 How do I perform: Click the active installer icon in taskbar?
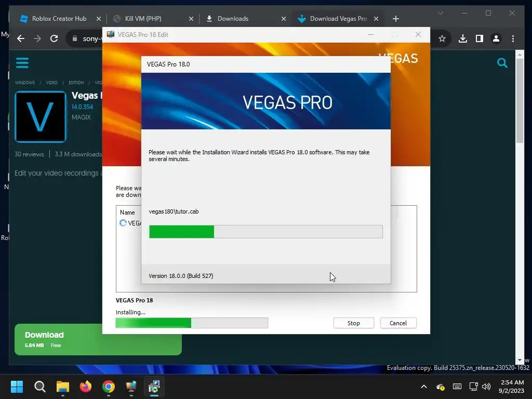pos(154,387)
